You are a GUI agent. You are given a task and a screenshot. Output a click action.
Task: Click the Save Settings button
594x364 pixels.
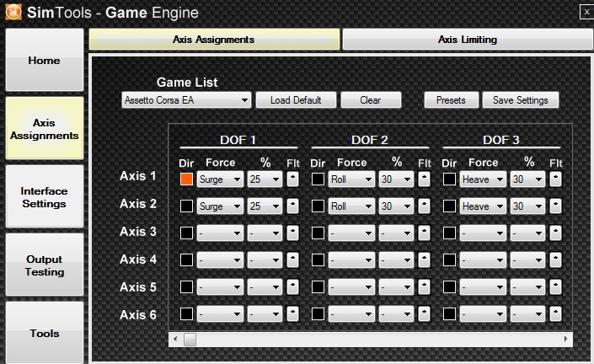pos(520,100)
